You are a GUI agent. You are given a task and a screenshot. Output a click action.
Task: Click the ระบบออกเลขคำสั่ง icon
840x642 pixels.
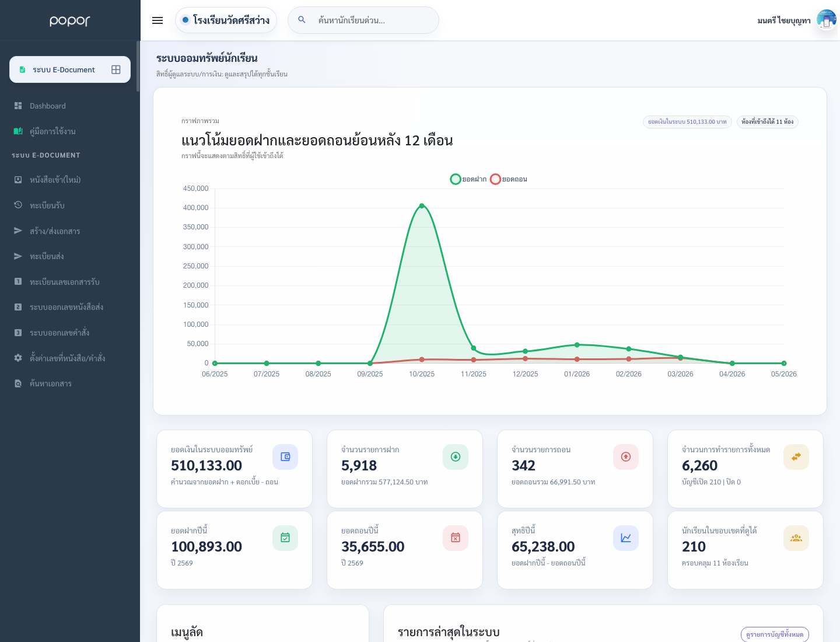pos(18,333)
